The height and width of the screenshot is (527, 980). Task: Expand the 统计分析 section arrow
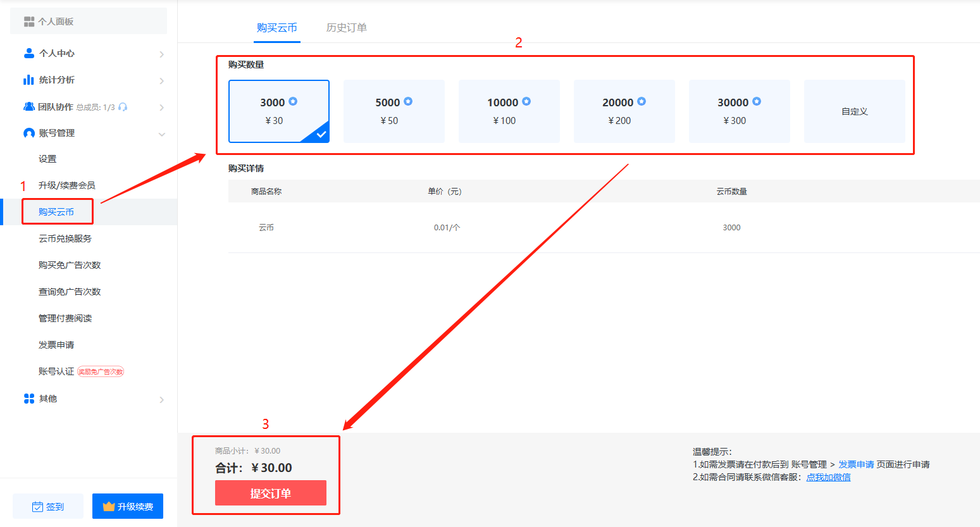tap(161, 80)
